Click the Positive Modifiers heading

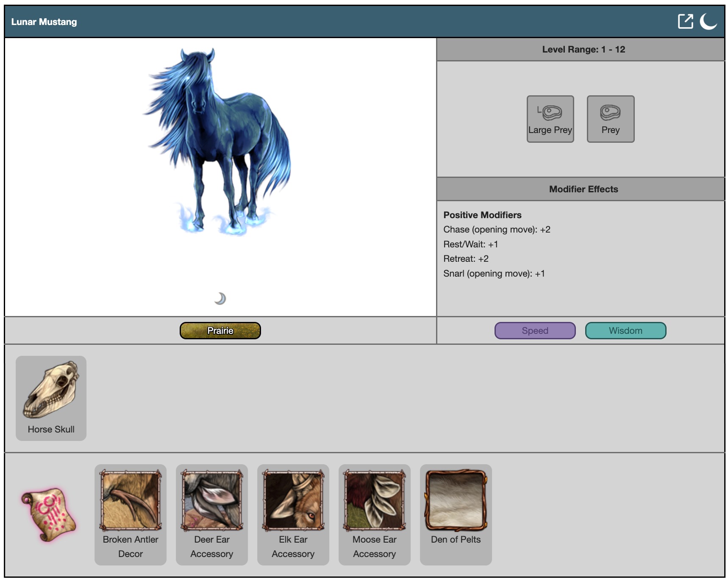pyautogui.click(x=482, y=215)
